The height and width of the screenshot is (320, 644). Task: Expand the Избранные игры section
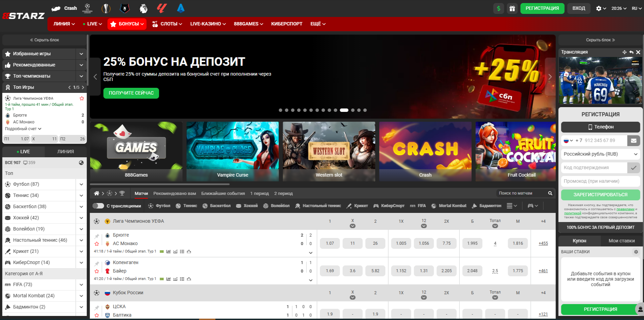(81, 54)
